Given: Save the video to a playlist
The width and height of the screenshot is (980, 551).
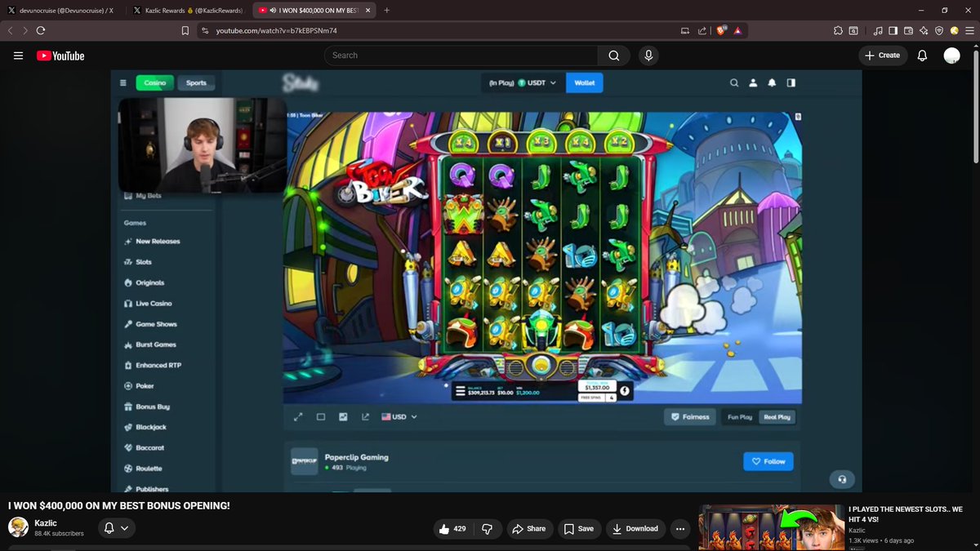Looking at the screenshot, I should (x=579, y=529).
